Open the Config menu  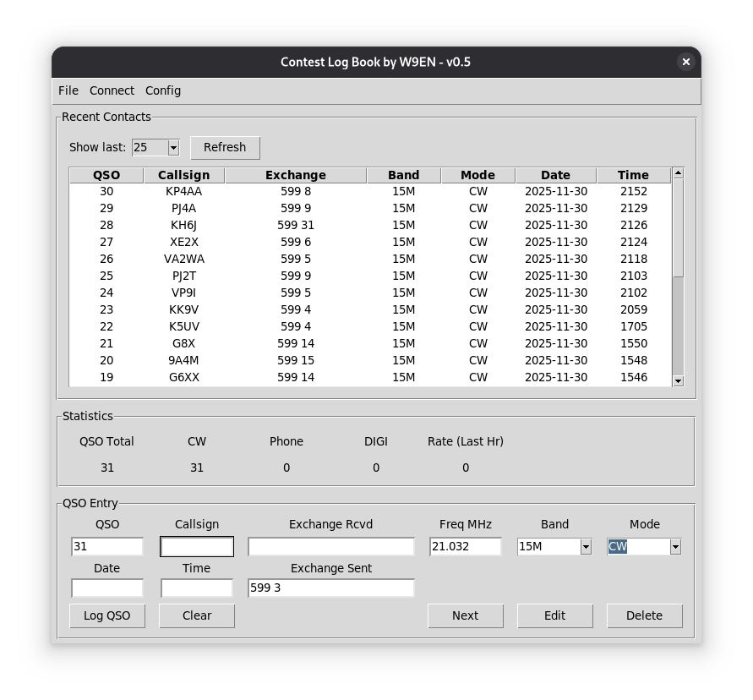tap(163, 90)
